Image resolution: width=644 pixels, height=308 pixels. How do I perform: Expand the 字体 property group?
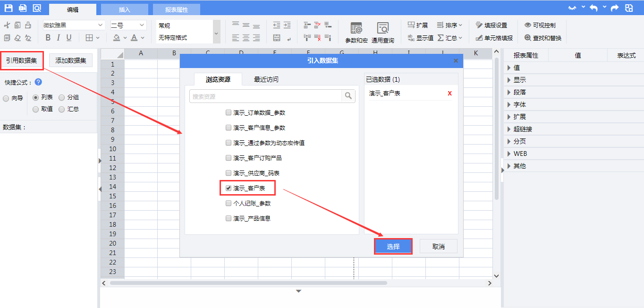click(509, 104)
